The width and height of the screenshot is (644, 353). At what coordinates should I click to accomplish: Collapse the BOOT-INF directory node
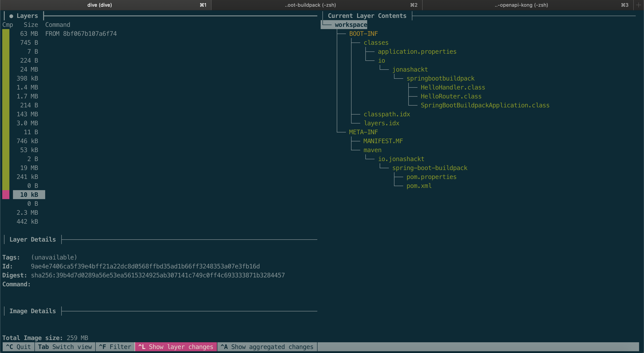point(363,34)
